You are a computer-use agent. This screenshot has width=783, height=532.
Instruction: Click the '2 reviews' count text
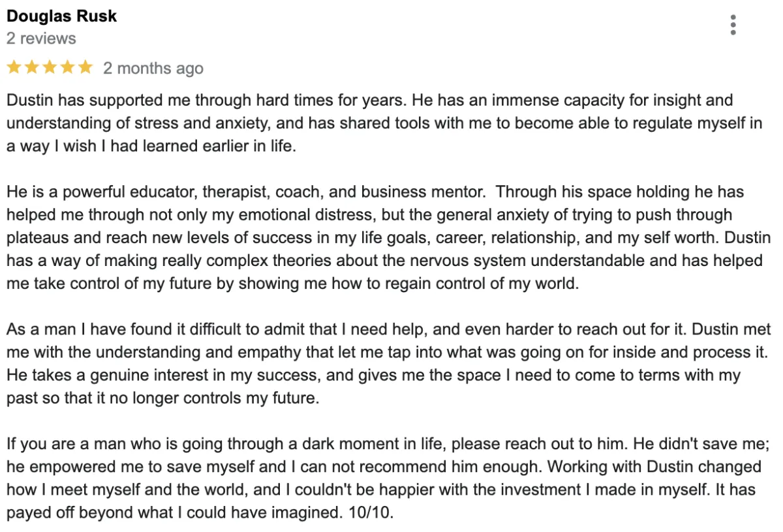click(41, 38)
